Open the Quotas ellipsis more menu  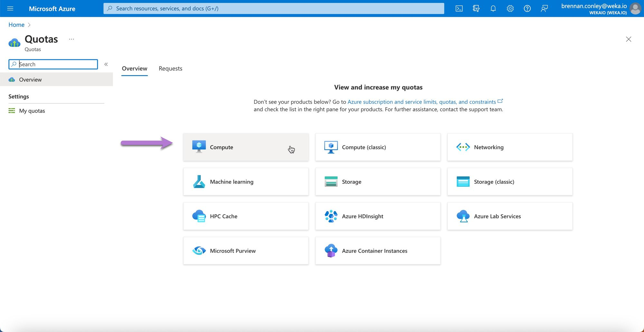pos(71,39)
